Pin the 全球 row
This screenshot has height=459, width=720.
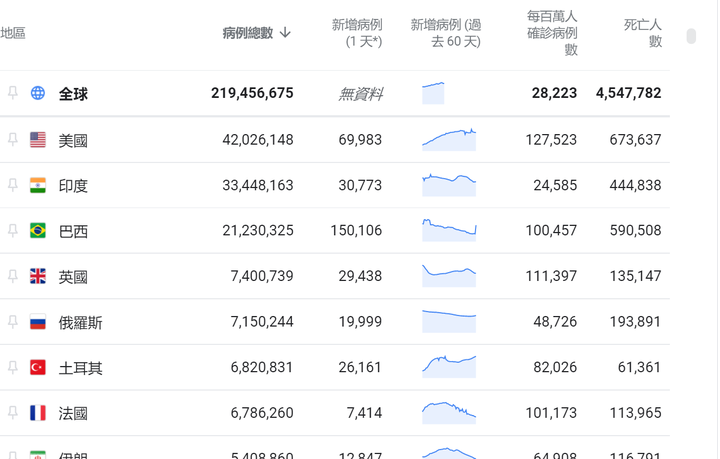click(x=13, y=93)
